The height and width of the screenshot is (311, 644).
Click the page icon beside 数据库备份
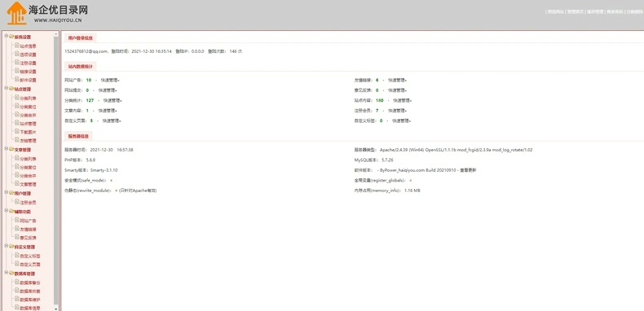point(17,283)
